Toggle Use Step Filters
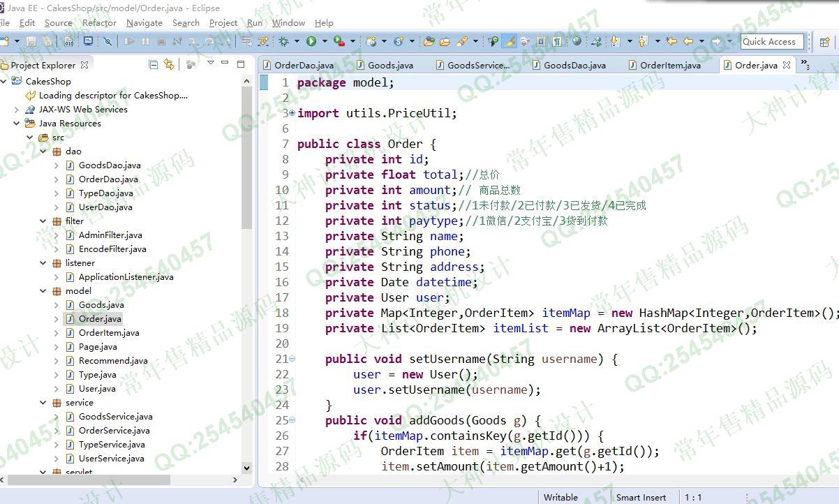 [262, 42]
